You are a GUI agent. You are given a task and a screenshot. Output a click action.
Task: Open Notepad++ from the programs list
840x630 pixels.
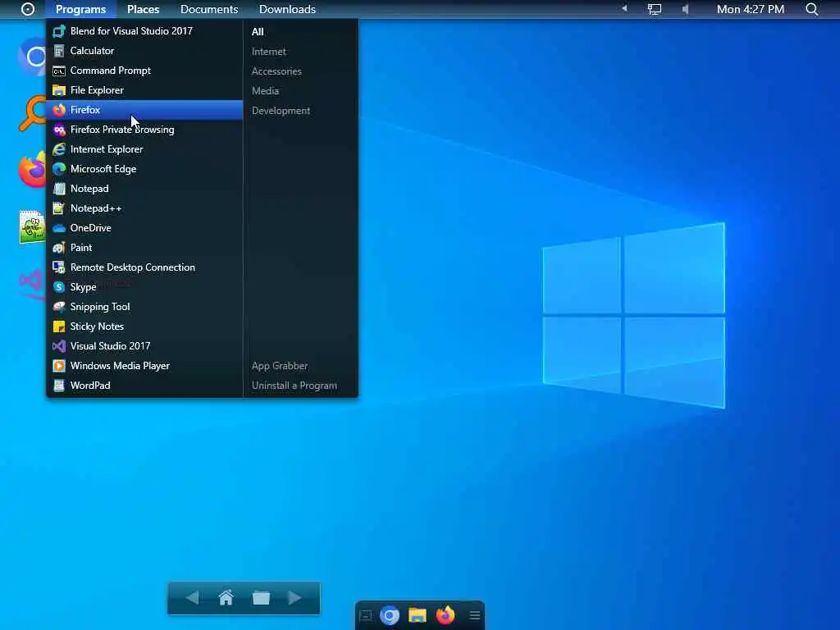tap(144, 208)
